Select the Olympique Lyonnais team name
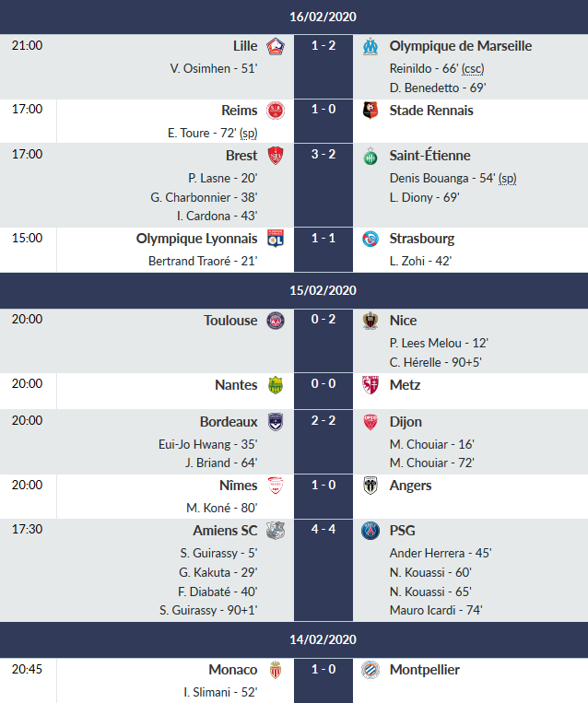Screen dimensions: 588x703 click(x=196, y=239)
